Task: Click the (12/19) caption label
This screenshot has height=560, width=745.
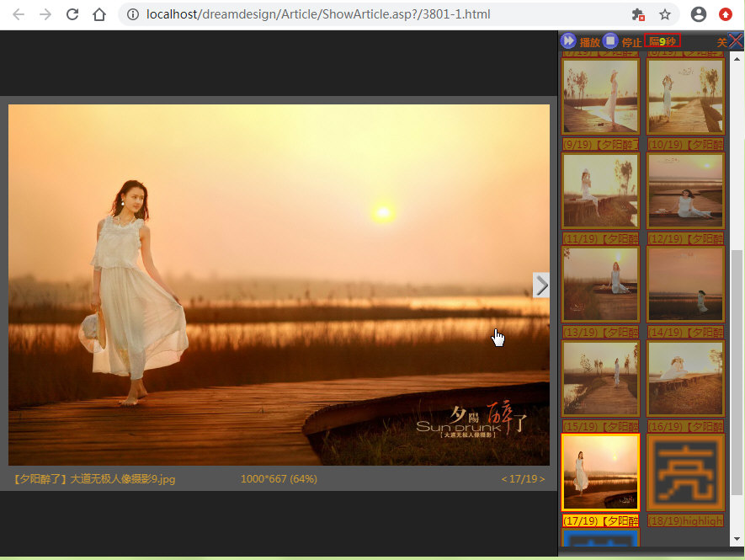Action: [x=685, y=238]
